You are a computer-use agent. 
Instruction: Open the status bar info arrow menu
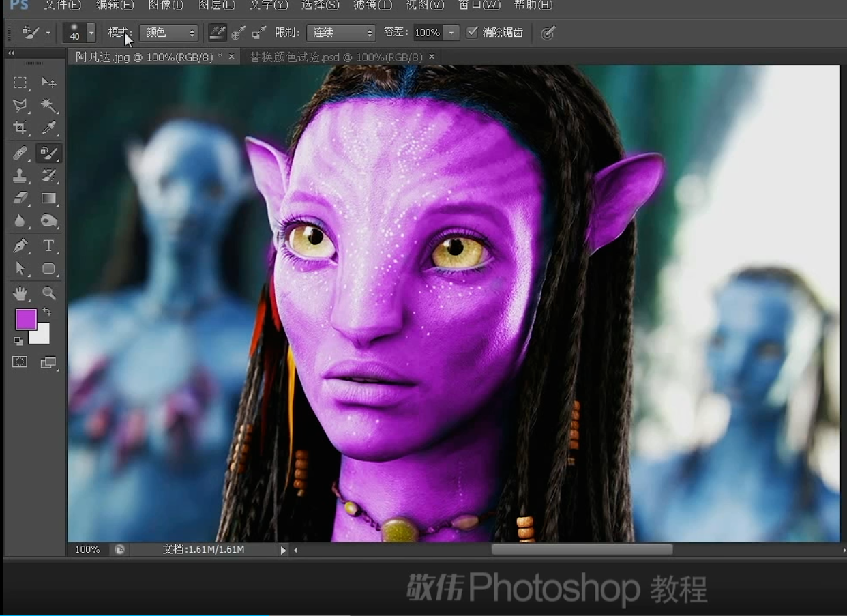click(x=283, y=550)
